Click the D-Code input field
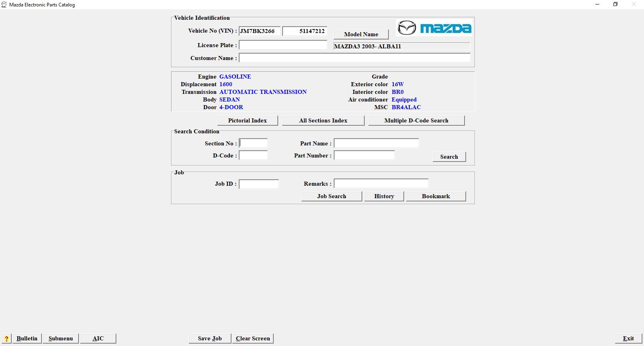This screenshot has height=346, width=644. coord(253,155)
